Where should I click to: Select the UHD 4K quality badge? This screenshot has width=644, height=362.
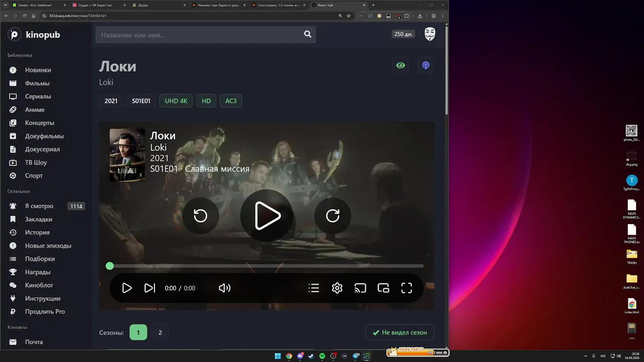pos(176,101)
